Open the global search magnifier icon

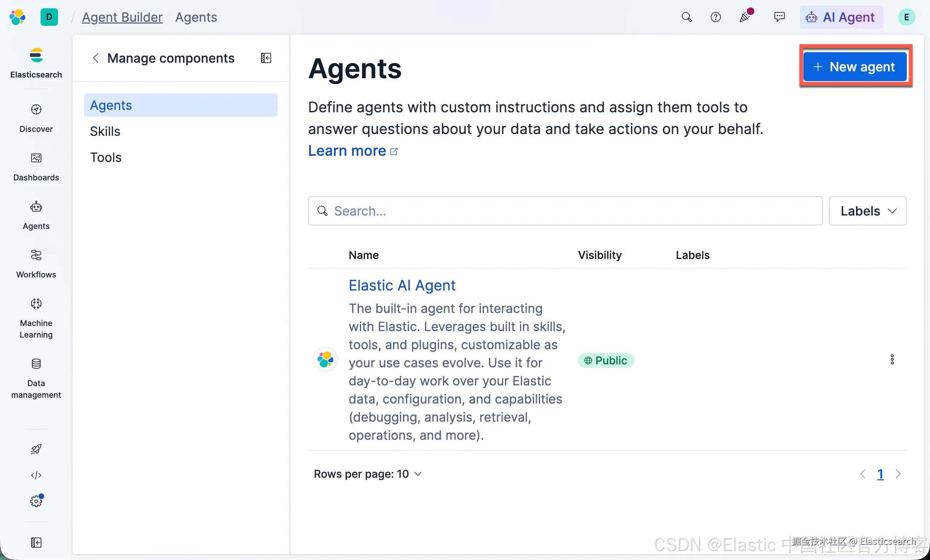click(x=686, y=17)
